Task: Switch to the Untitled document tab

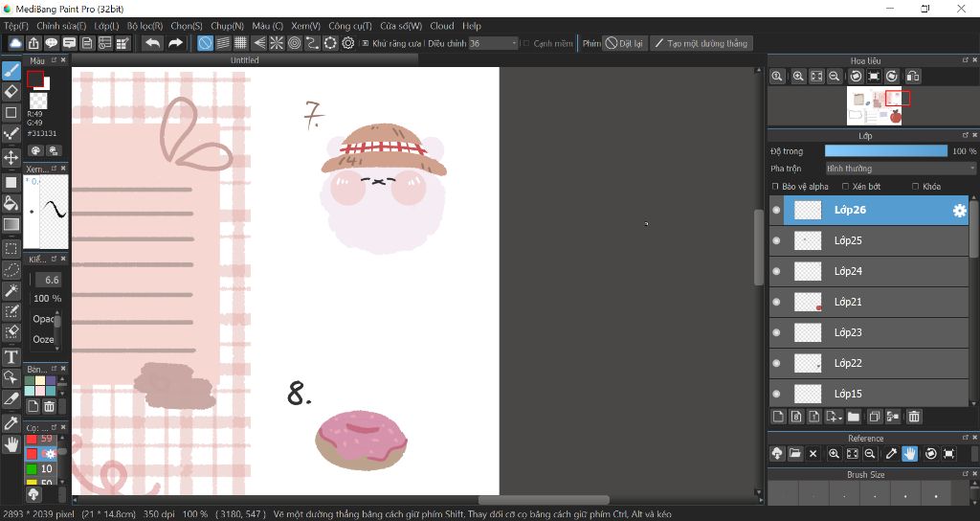Action: 244,60
